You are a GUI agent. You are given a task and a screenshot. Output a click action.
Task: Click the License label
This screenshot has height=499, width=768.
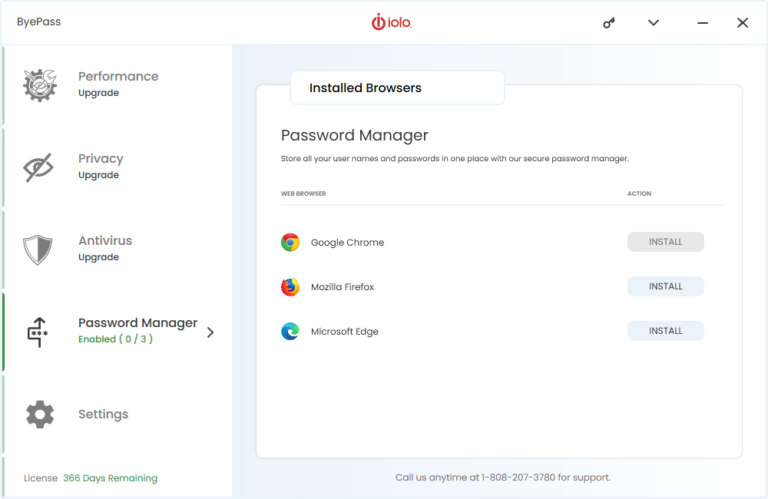click(41, 478)
